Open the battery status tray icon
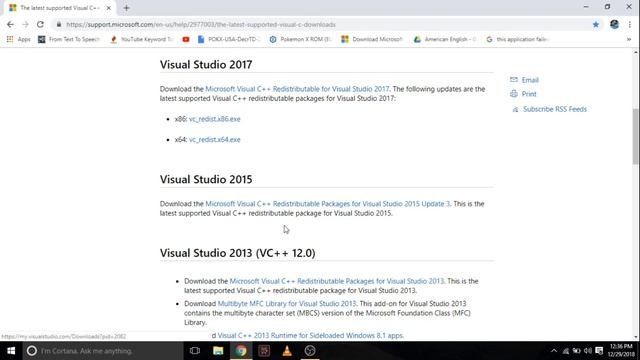The width and height of the screenshot is (640, 360). (x=576, y=351)
